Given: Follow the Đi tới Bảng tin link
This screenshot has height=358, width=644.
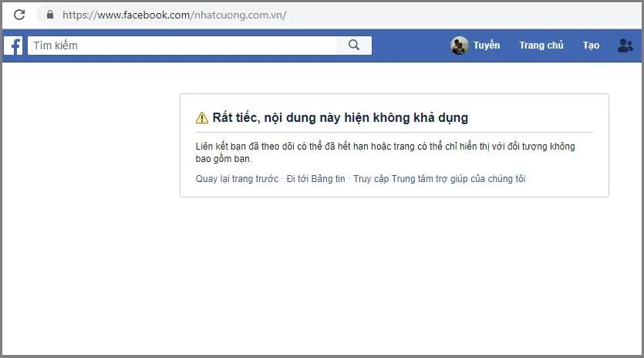Looking at the screenshot, I should [x=315, y=179].
